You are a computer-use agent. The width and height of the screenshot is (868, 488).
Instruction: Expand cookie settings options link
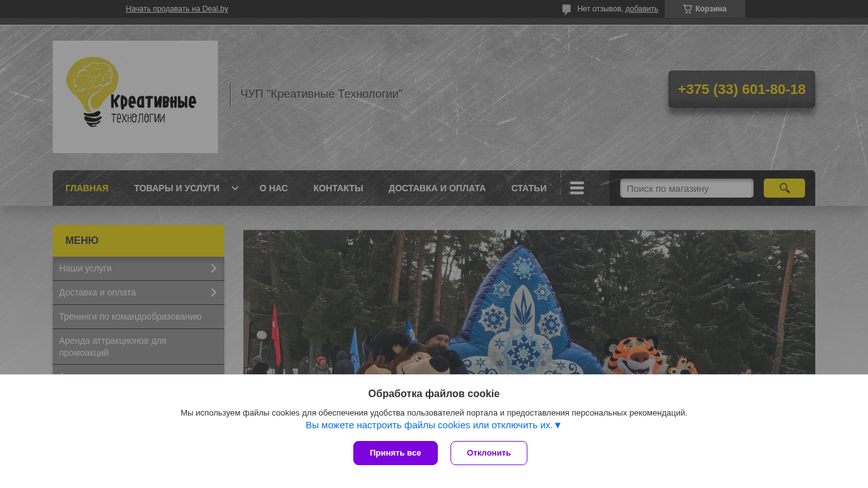click(433, 425)
